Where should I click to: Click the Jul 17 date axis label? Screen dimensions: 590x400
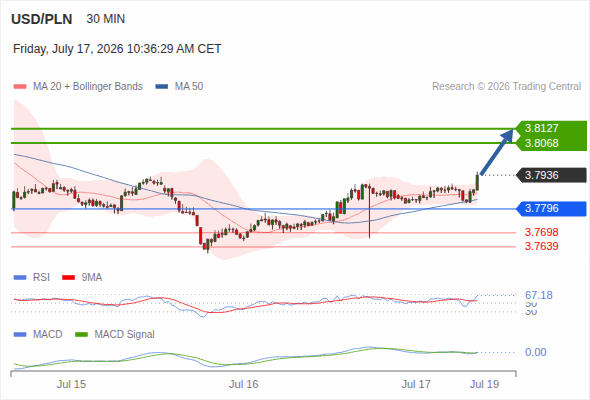416,384
